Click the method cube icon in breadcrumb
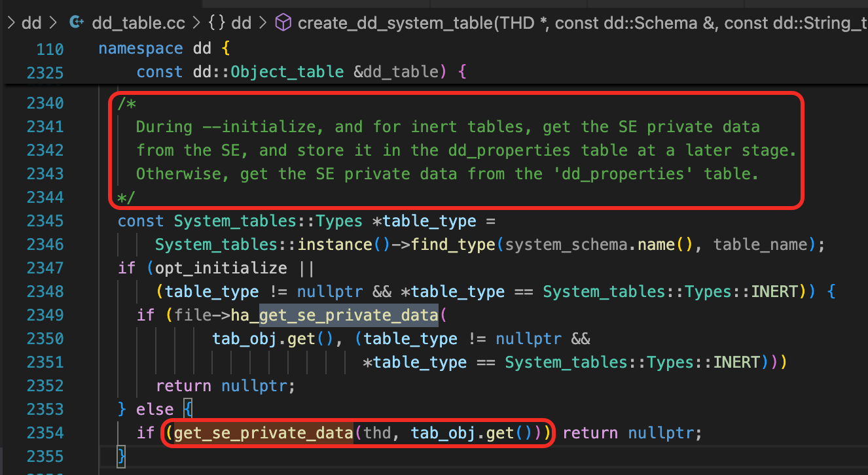The width and height of the screenshot is (868, 475). point(283,24)
